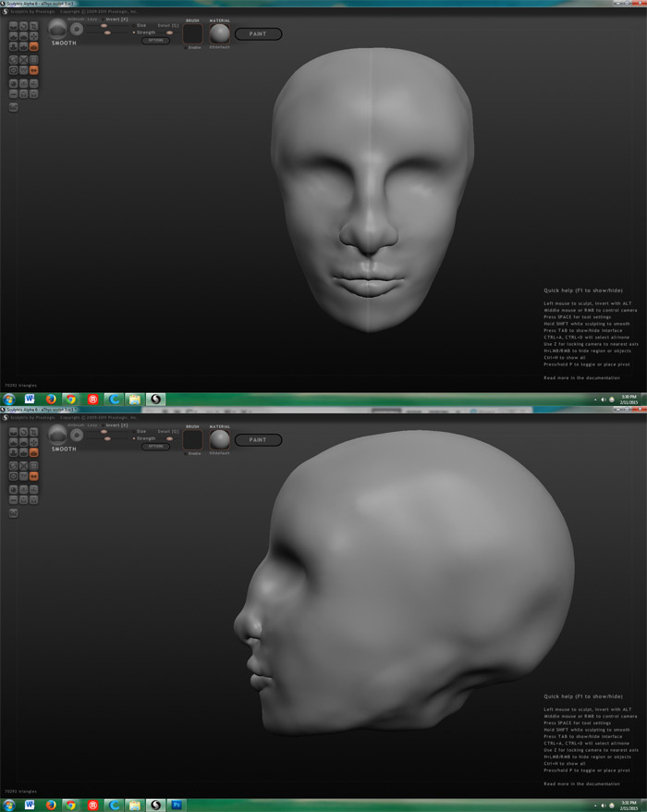Choose Reduce brush in upper Sculptris window
Viewport: 647px width, 812px height.
click(14, 59)
